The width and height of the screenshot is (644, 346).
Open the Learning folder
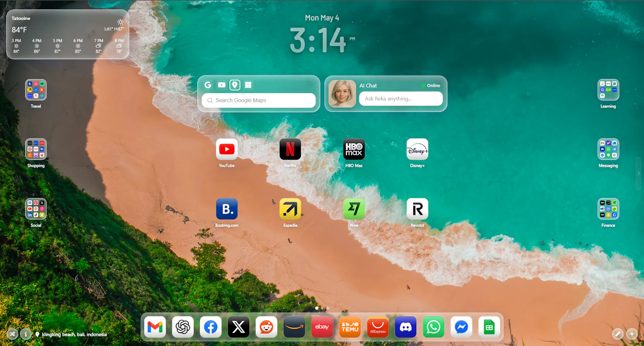(608, 90)
